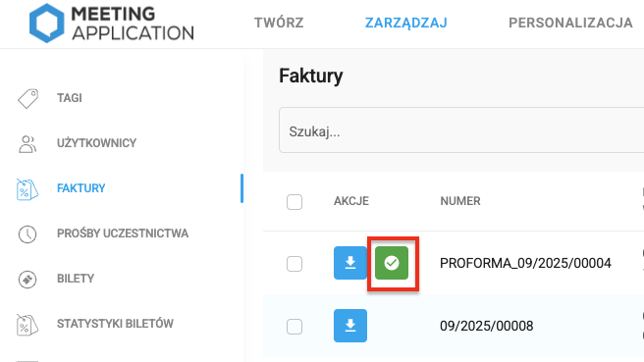This screenshot has width=644, height=362.
Task: Open Prośby uczestnictwa clock icon
Action: click(x=27, y=233)
